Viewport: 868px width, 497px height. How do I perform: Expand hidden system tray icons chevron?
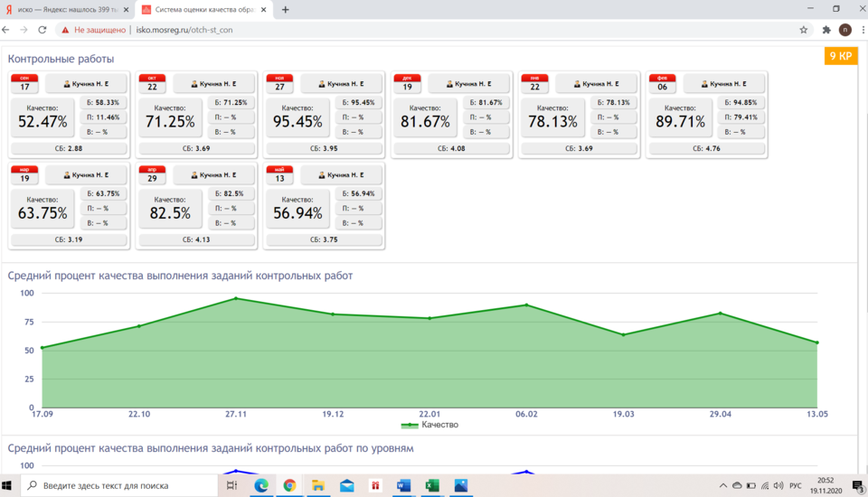(x=722, y=485)
